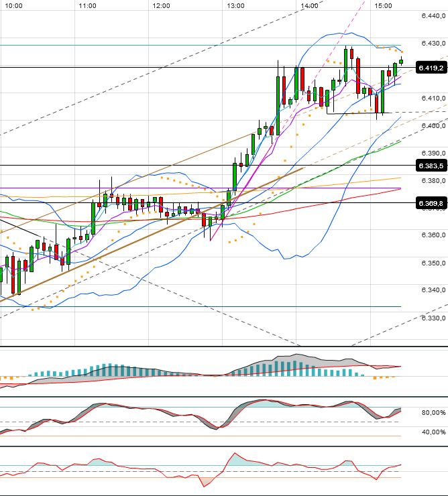Click the 11:00 time axis label
This screenshot has height=496, width=448.
87,5
